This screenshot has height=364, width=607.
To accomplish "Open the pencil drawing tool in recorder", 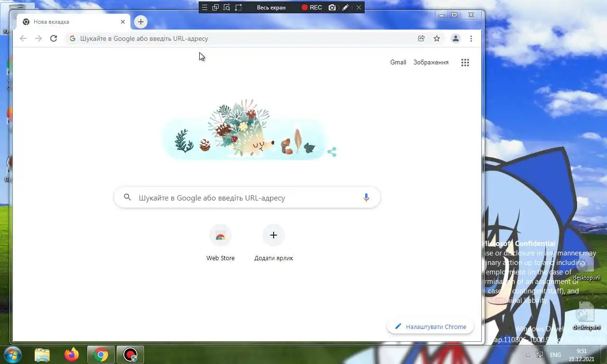I will (x=346, y=8).
